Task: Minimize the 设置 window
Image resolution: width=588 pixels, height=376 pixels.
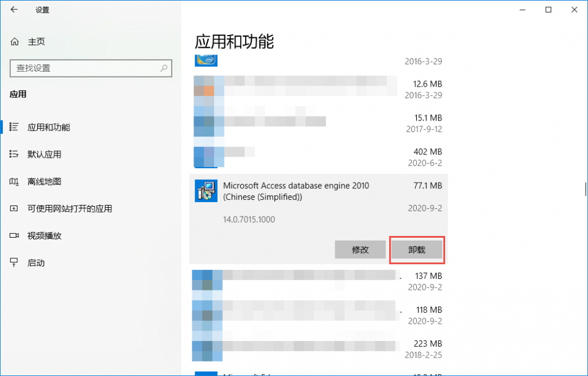Action: coord(523,10)
